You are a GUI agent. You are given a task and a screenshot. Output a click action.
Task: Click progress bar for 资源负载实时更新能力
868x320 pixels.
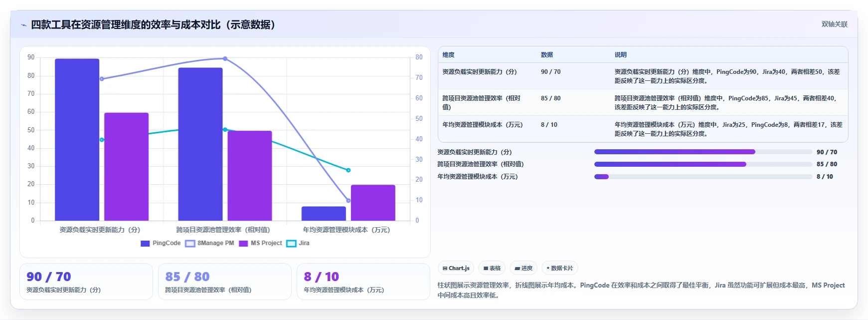pyautogui.click(x=703, y=152)
